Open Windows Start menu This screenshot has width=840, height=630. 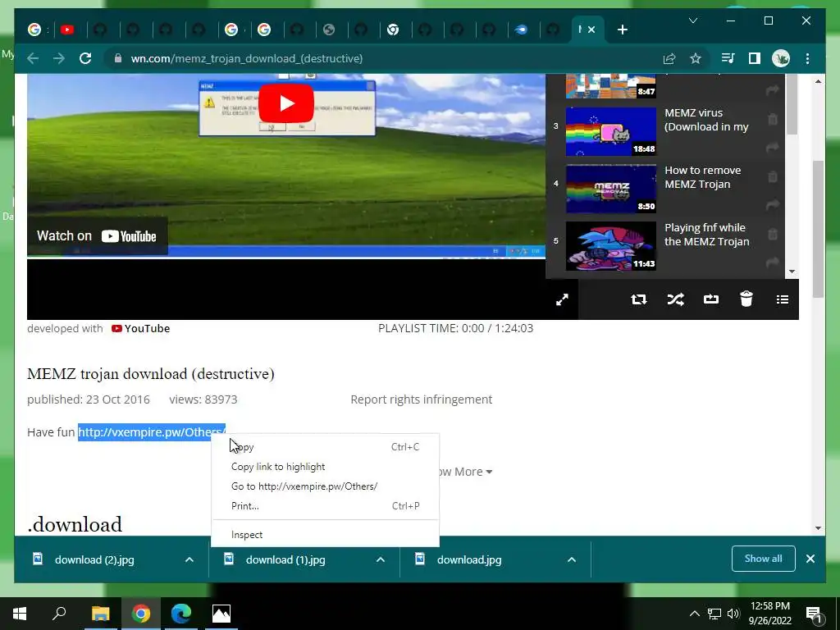tap(20, 614)
